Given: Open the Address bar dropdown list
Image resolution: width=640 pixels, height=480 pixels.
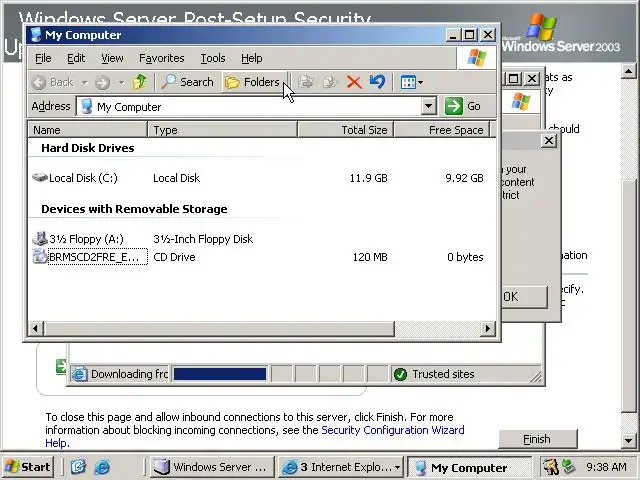Looking at the screenshot, I should click(428, 107).
